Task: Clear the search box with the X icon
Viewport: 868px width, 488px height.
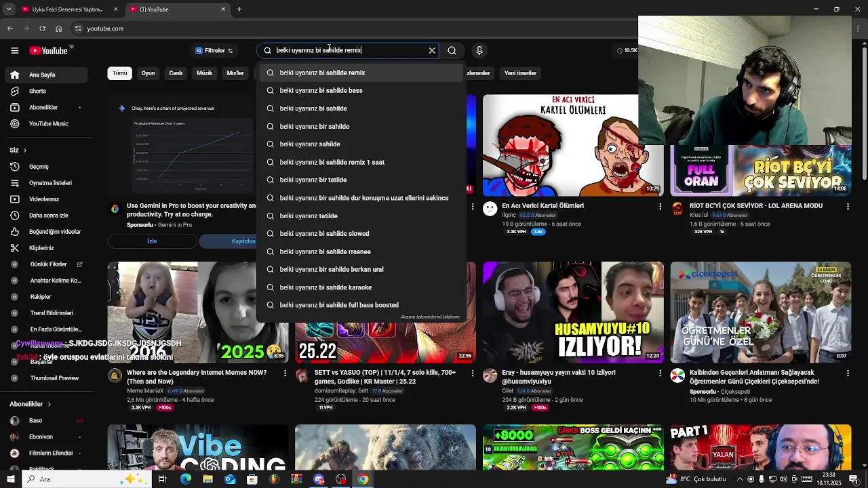Action: [x=432, y=50]
